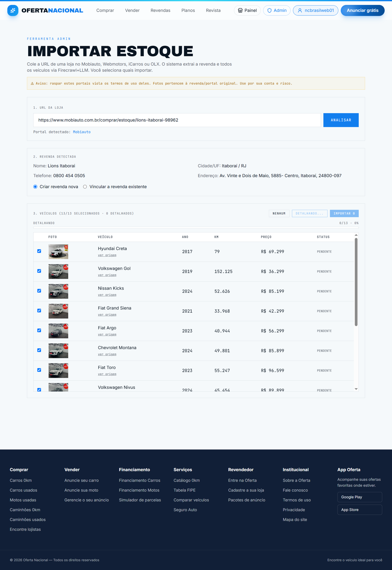Click the table scrollbar up arrow

point(356,235)
